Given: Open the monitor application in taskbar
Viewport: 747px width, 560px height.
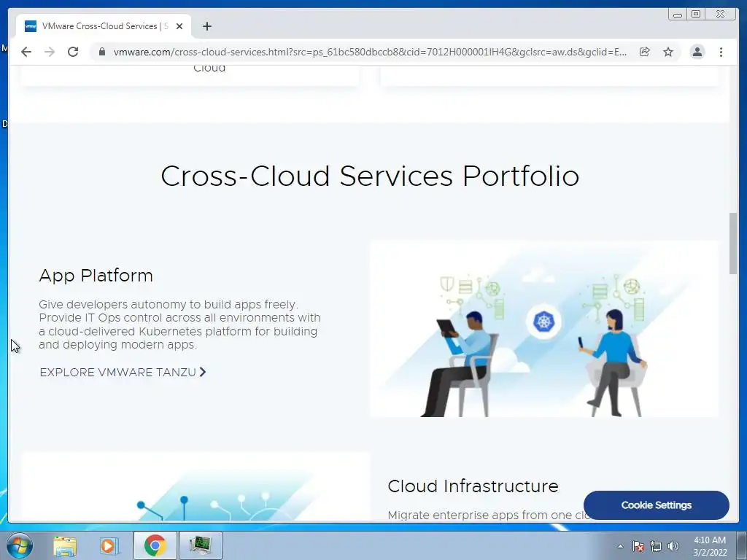Looking at the screenshot, I should (x=200, y=545).
